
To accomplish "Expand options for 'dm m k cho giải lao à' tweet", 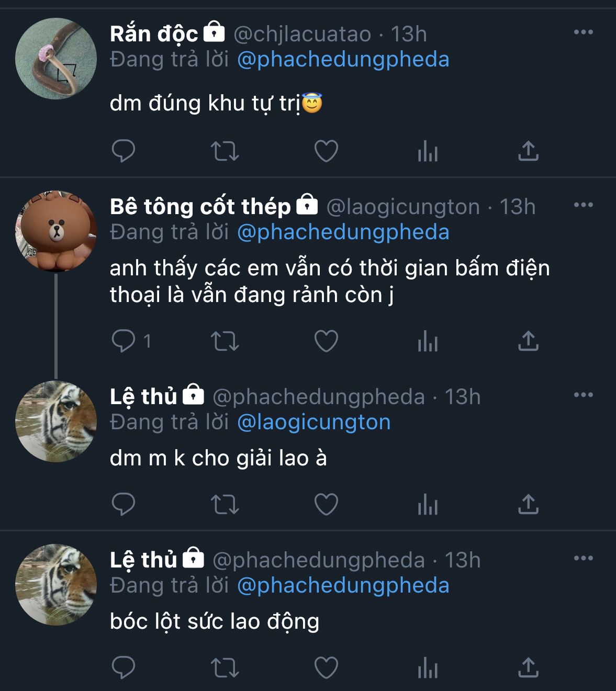I will pos(583,395).
